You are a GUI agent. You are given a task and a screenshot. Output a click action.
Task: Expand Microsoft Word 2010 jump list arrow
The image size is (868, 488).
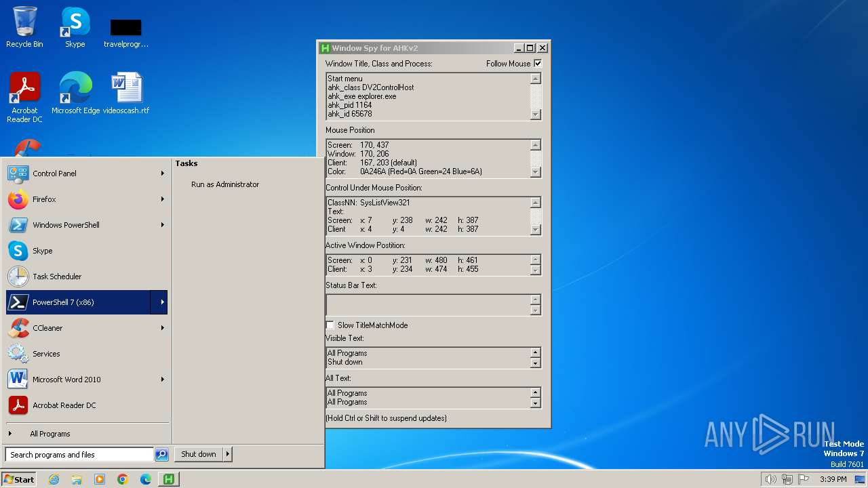[x=163, y=380]
